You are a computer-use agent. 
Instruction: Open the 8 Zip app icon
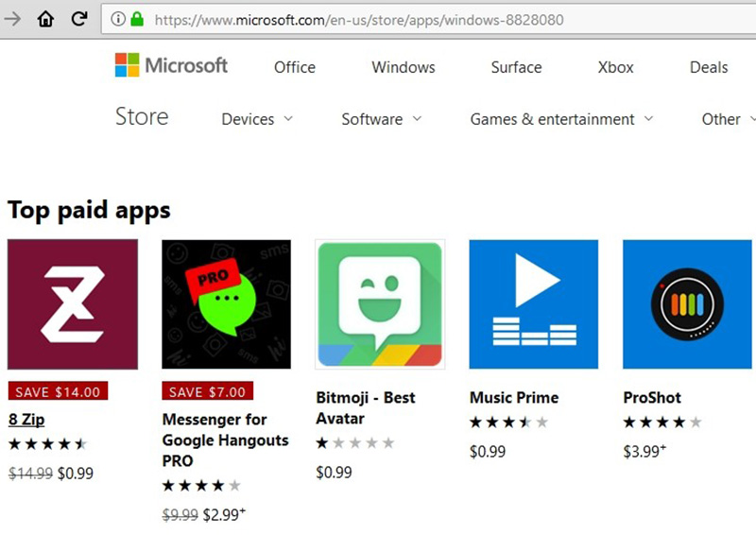[73, 304]
